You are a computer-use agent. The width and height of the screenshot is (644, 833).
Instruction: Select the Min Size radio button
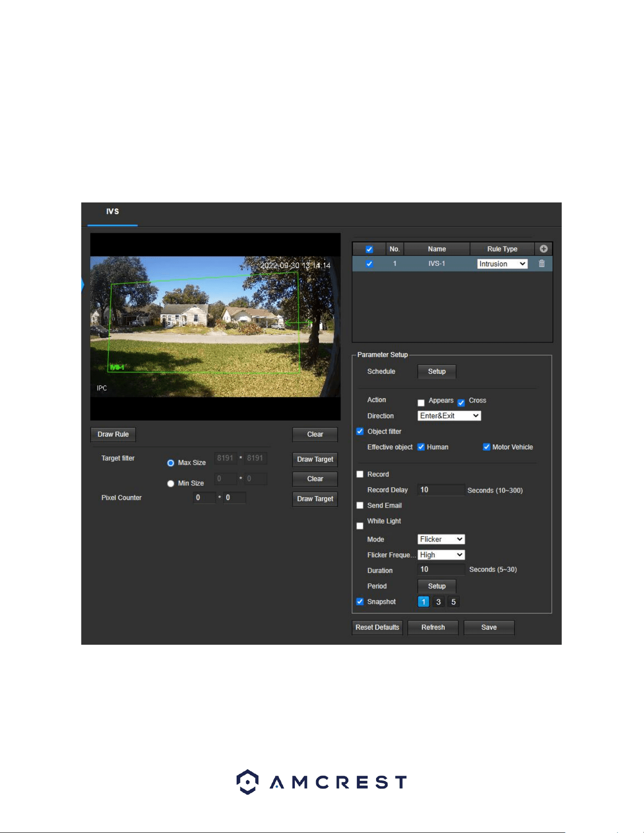coord(170,483)
